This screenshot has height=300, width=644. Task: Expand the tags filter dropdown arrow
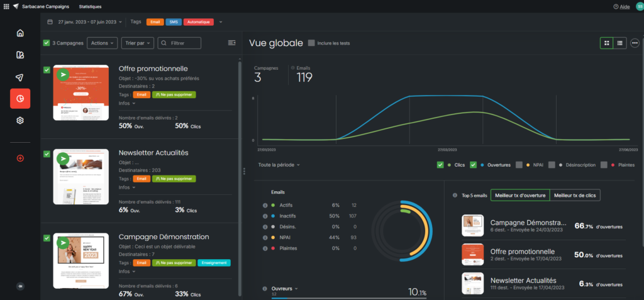click(221, 22)
